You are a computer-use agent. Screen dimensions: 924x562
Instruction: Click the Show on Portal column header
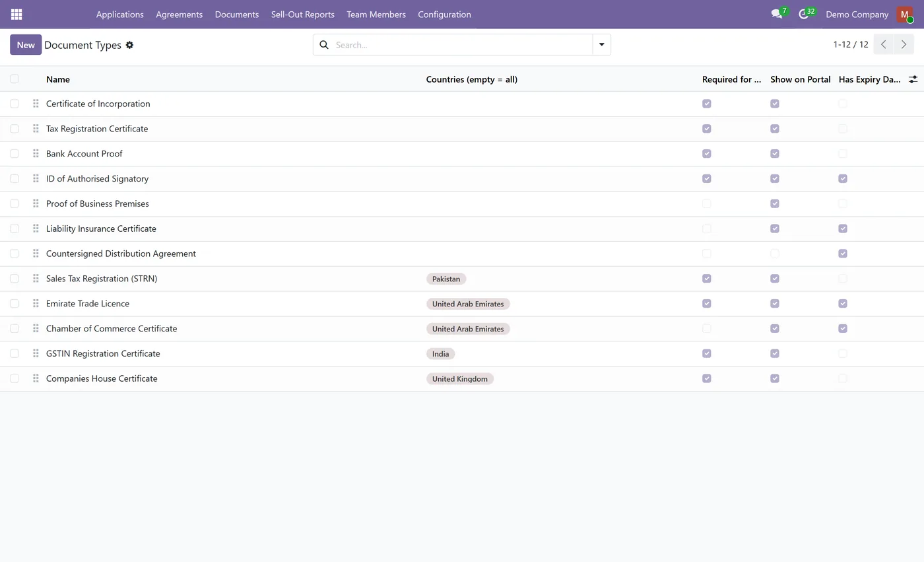click(x=800, y=79)
